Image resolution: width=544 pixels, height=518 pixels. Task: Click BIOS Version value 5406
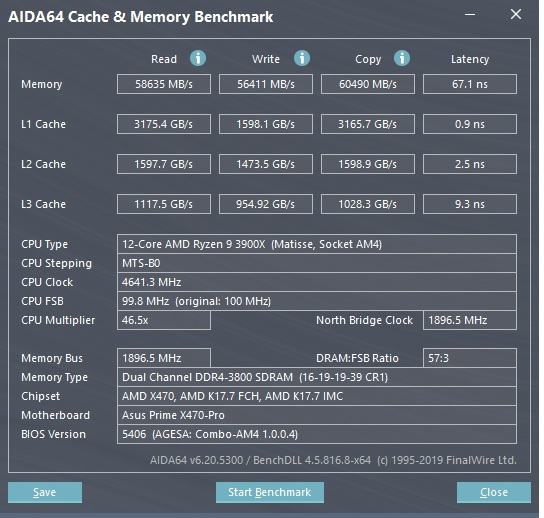click(317, 434)
